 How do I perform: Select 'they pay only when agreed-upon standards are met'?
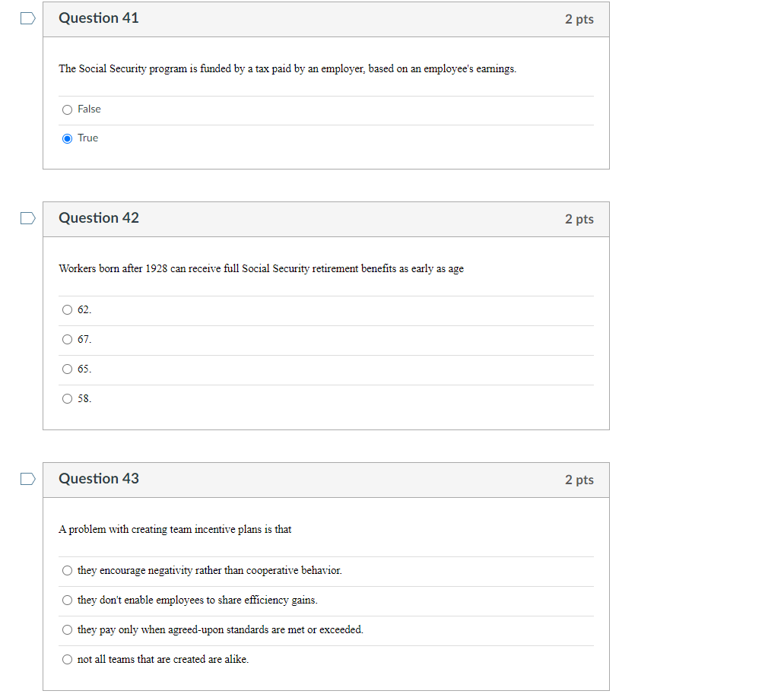[x=67, y=629]
